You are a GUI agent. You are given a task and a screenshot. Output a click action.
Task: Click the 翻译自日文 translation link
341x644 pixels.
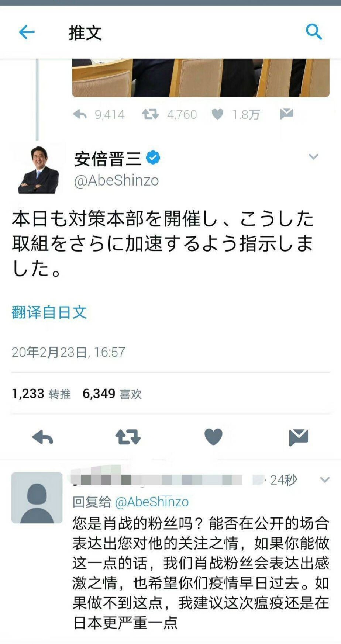click(x=49, y=312)
